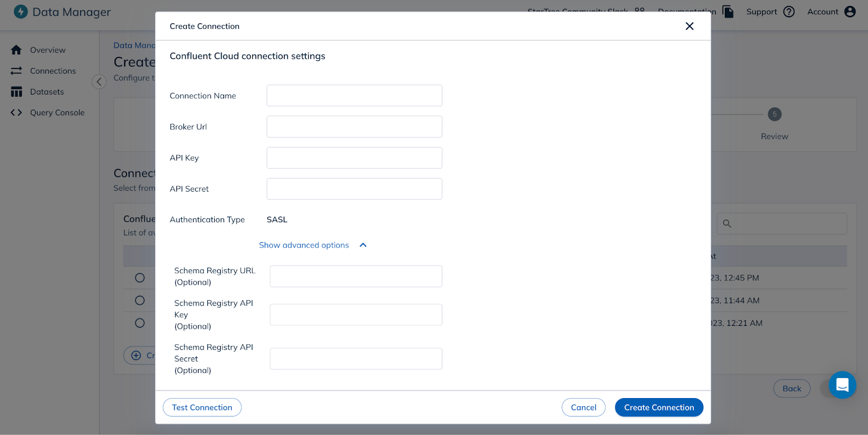Click the Datasets table icon
This screenshot has width=868, height=435.
tap(16, 92)
